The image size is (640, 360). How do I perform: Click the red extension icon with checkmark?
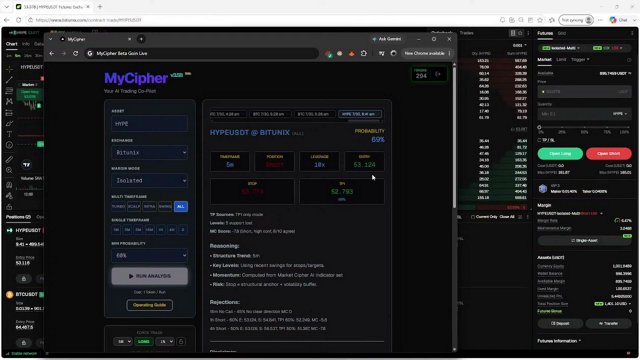(328, 54)
